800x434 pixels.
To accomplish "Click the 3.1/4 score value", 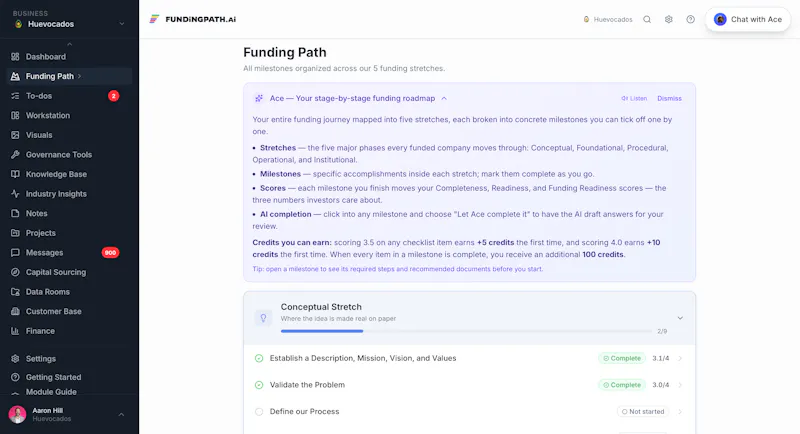I will pyautogui.click(x=661, y=359).
